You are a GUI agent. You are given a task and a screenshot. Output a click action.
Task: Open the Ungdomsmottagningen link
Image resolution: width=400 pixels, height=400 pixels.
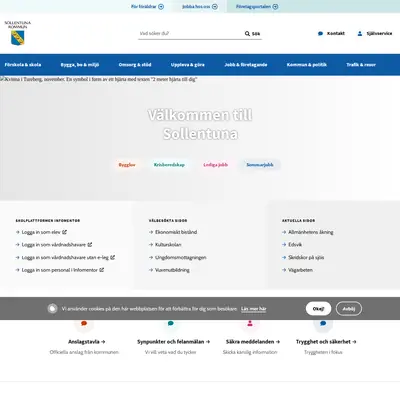point(181,257)
